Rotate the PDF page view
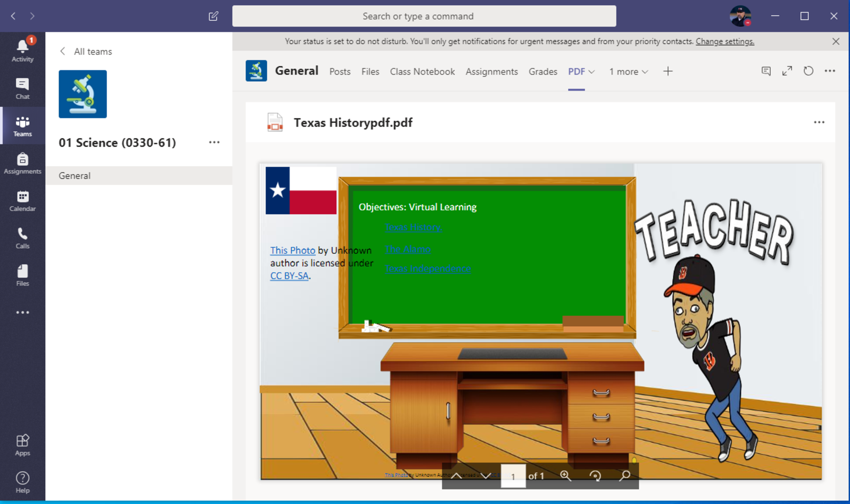This screenshot has height=504, width=850. (x=595, y=475)
